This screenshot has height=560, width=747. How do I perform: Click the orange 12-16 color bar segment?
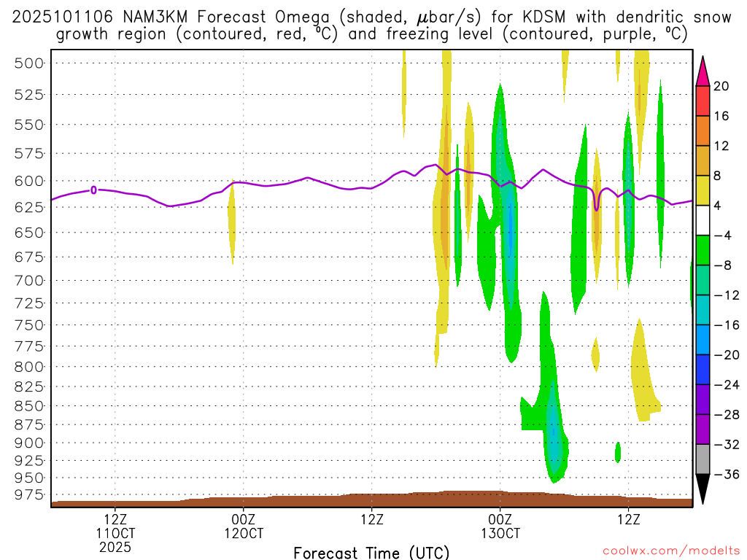pyautogui.click(x=703, y=131)
